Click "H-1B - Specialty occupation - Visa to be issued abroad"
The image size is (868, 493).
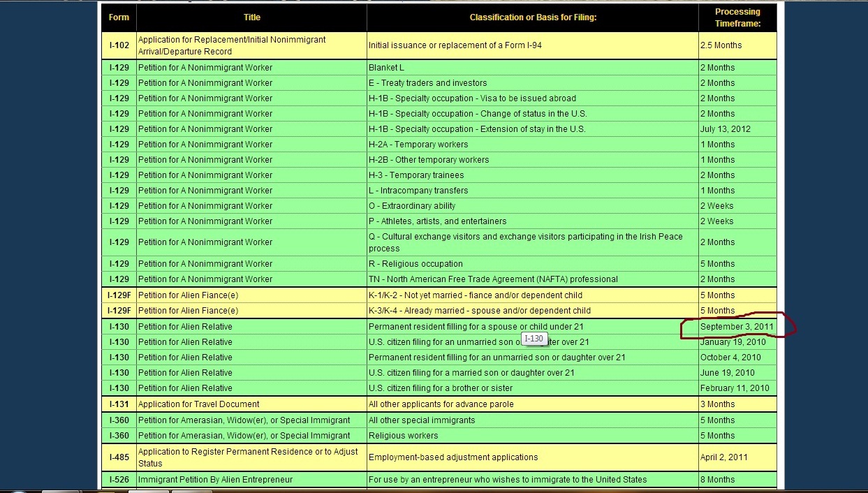472,98
